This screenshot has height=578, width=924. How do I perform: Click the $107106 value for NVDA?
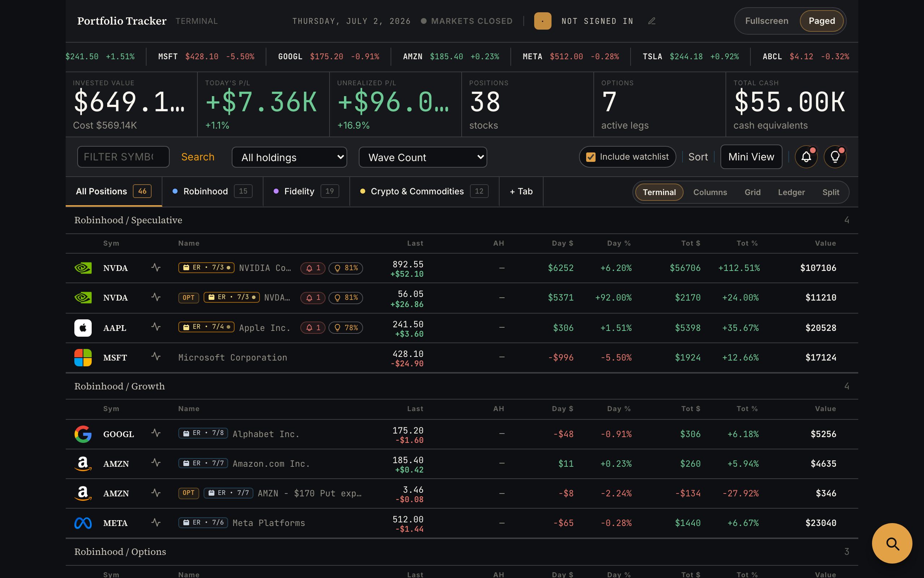pos(818,268)
